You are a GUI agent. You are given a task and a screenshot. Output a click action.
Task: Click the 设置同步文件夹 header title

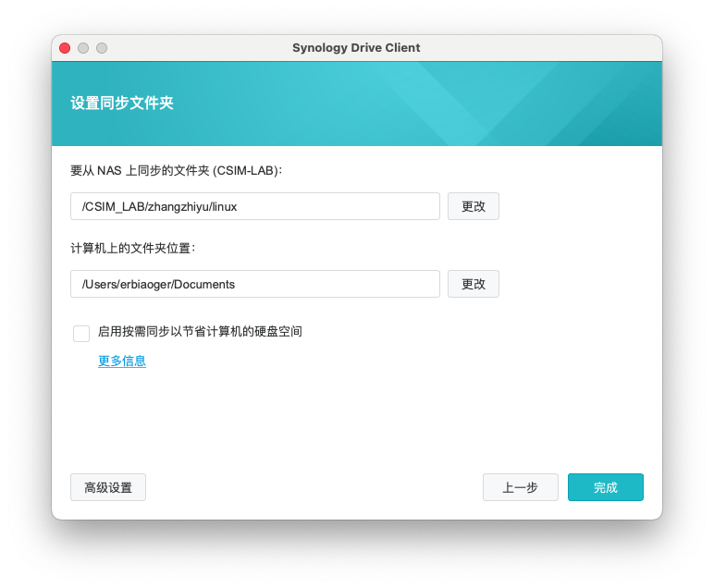122,103
